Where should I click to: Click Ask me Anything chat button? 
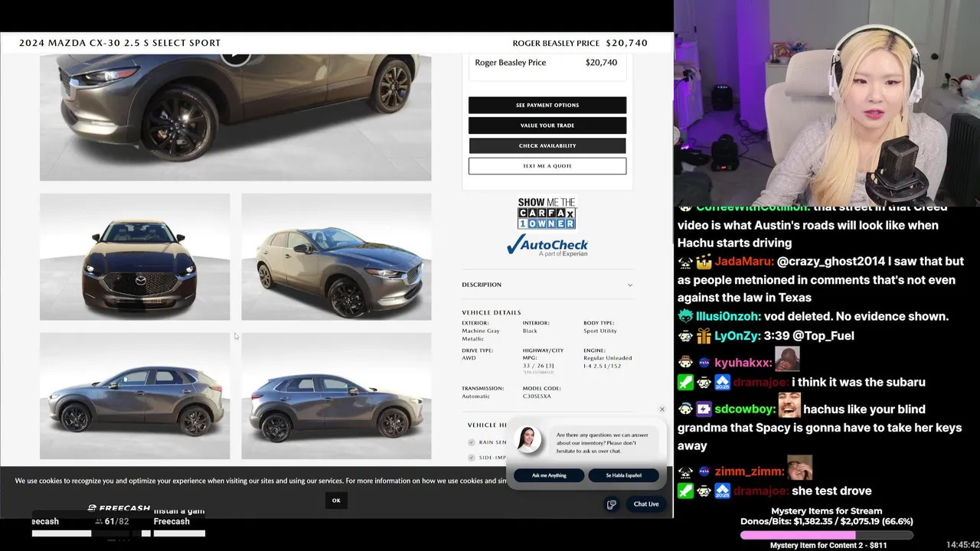point(549,475)
